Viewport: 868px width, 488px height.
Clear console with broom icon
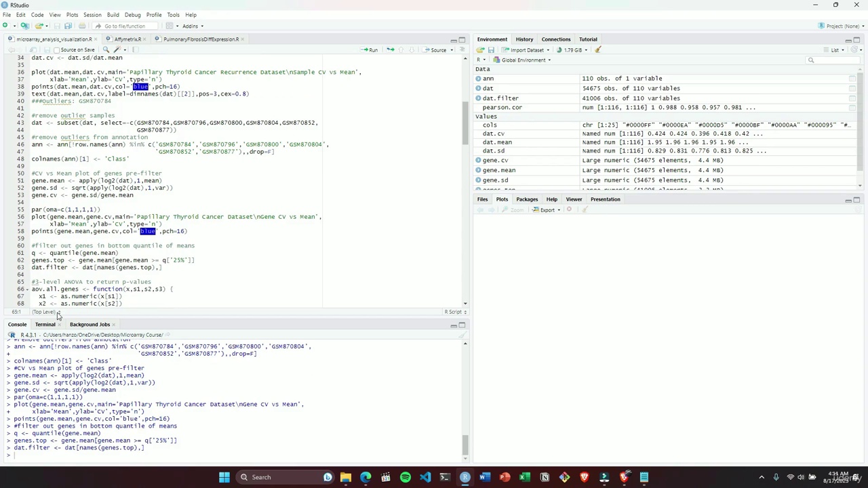point(462,335)
